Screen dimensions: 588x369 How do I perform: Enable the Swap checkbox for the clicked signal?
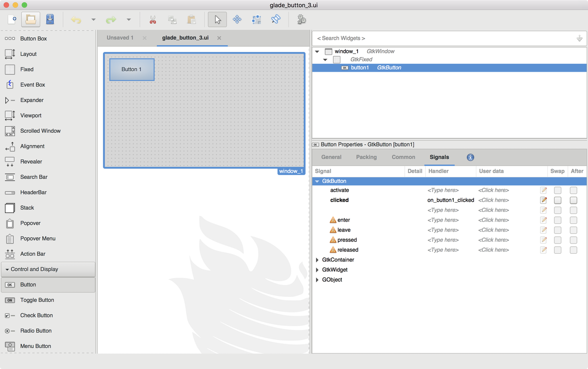[557, 200]
